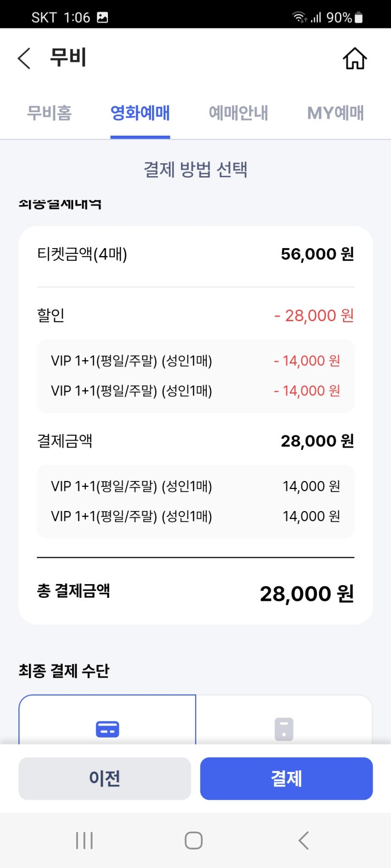The height and width of the screenshot is (868, 391).
Task: Tap the back arrow beside 무비
Action: click(24, 58)
